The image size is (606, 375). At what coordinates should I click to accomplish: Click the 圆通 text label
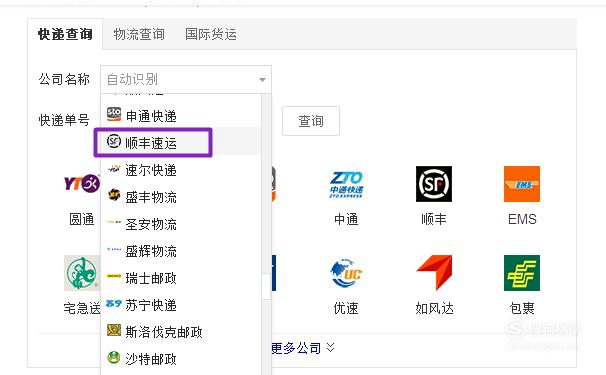pyautogui.click(x=82, y=220)
